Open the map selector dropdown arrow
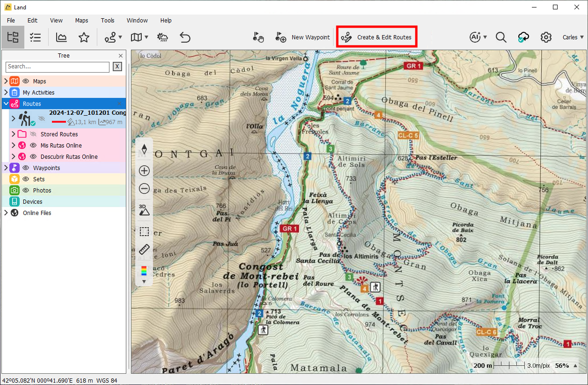This screenshot has width=588, height=385. point(146,37)
